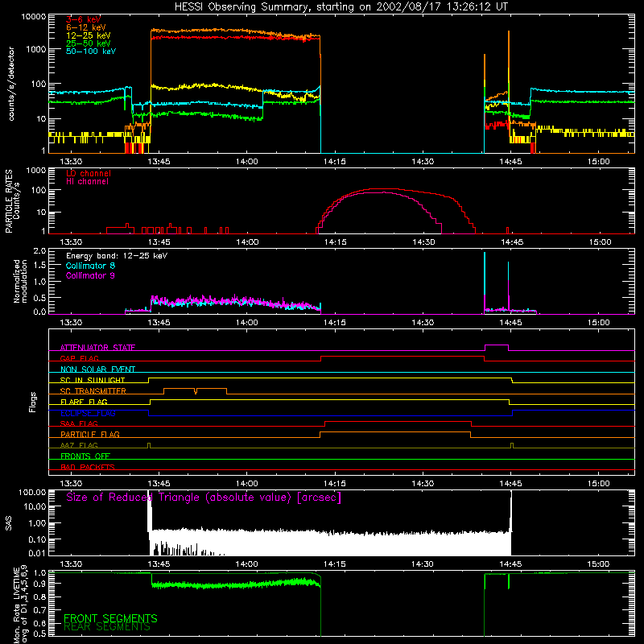Viewport: 644px width, 644px height.
Task: Click the bright green FRONT SEGMENTS label
Action: point(110,618)
